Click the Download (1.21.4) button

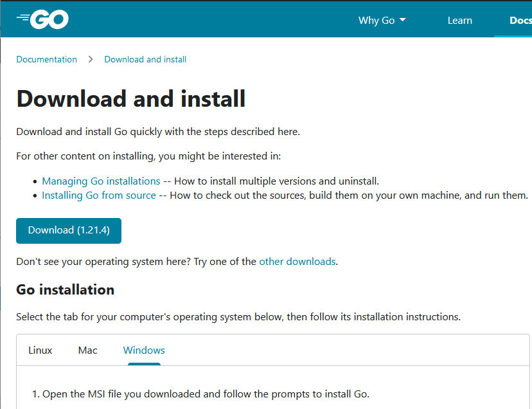pyautogui.click(x=69, y=231)
